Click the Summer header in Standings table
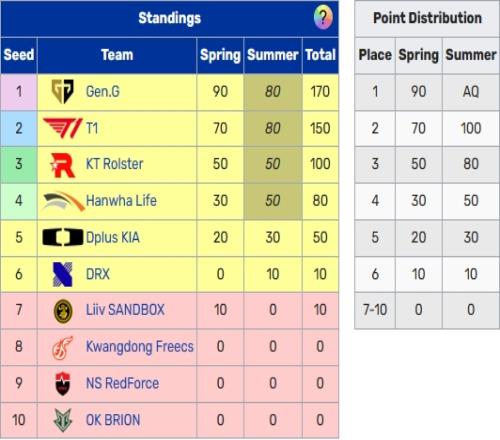500x440 pixels. 273,55
